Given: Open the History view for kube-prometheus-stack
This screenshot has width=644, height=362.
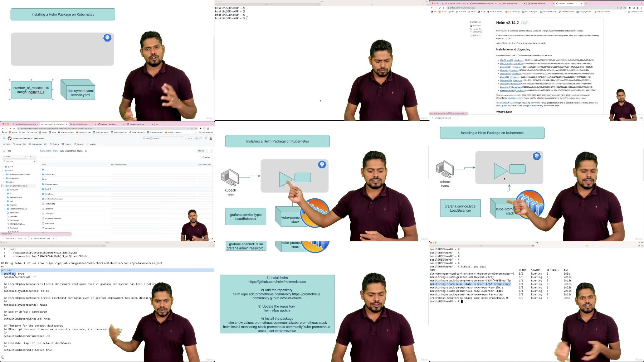Looking at the screenshot, I should (206, 157).
